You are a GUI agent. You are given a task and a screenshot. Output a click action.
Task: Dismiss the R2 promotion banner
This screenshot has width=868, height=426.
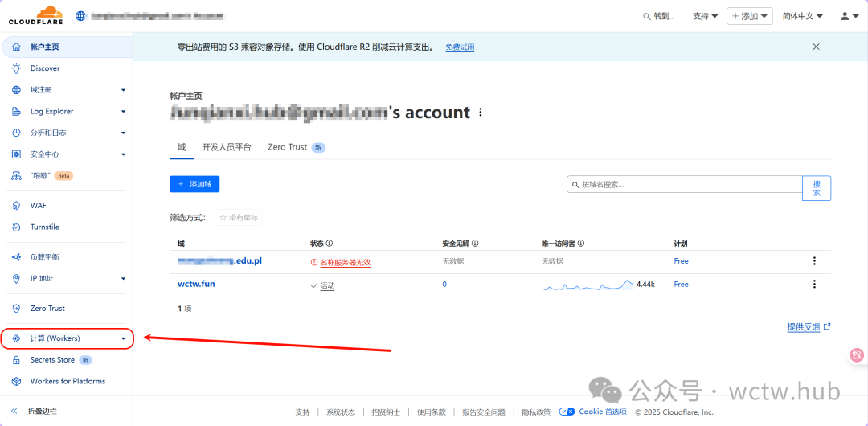[816, 47]
